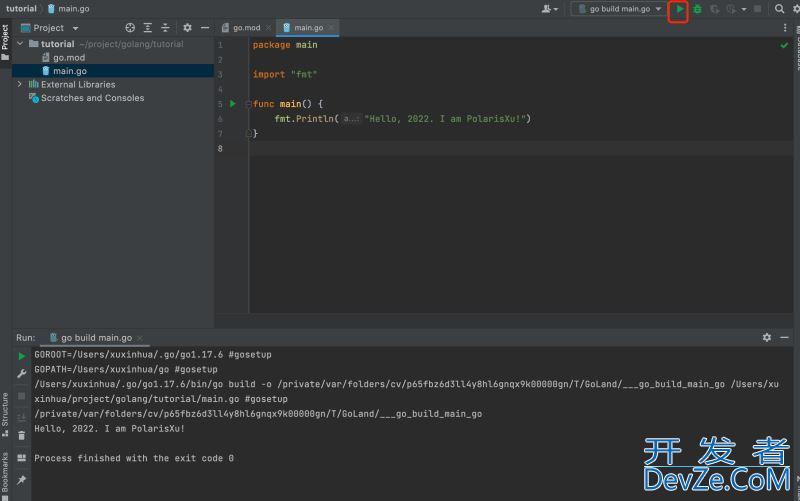Hide the Project panel with minus icon

coord(205,28)
